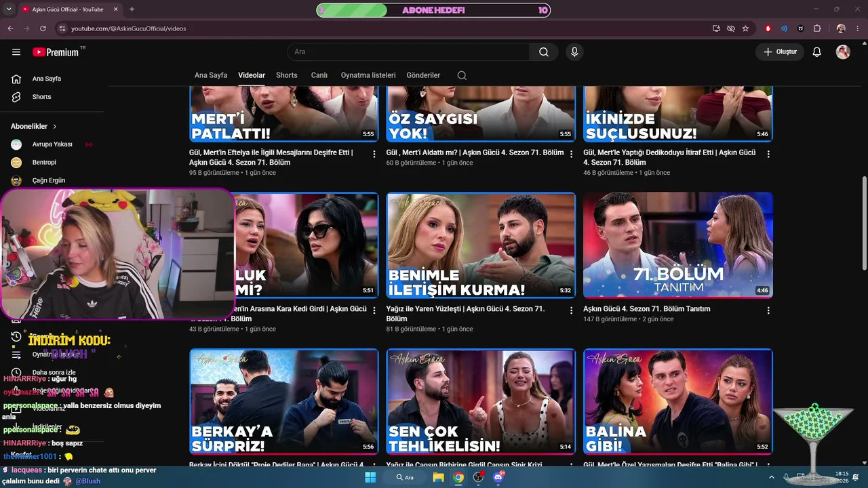Open File Explorer from the taskbar

tap(438, 477)
